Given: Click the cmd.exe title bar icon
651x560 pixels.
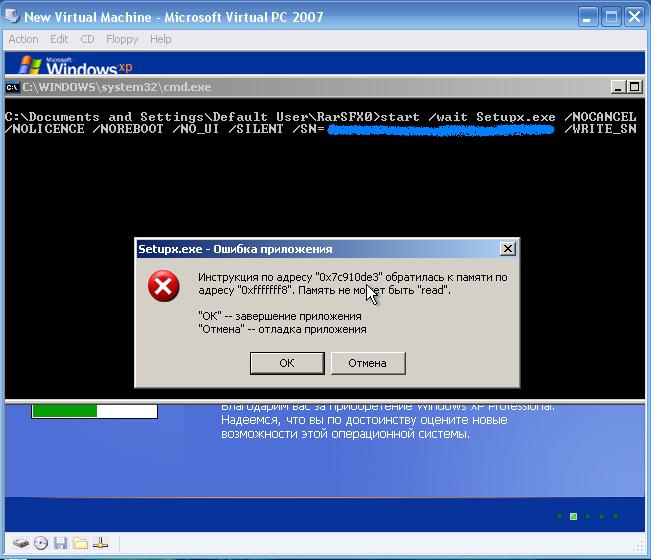Looking at the screenshot, I should (x=12, y=87).
